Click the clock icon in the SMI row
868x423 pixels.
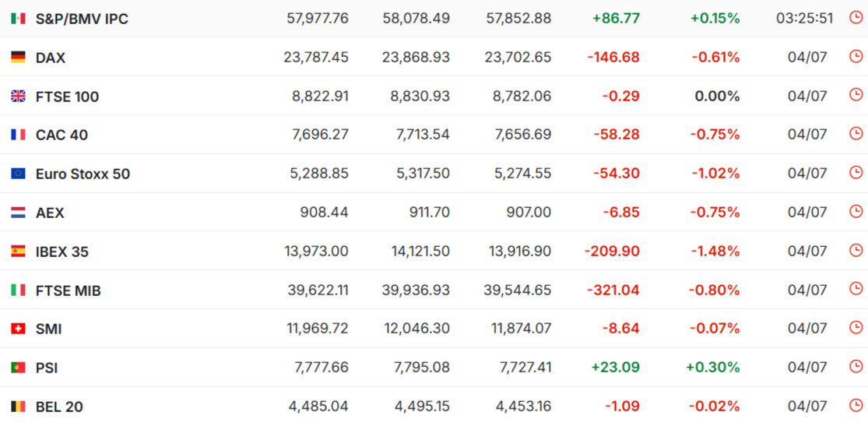coord(856,328)
